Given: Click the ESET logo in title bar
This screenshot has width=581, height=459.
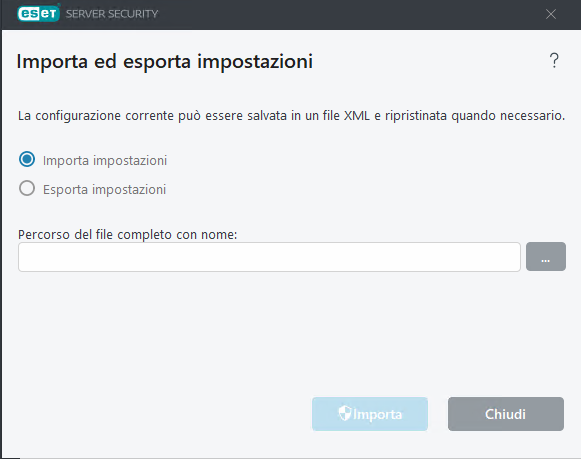Looking at the screenshot, I should [x=39, y=14].
